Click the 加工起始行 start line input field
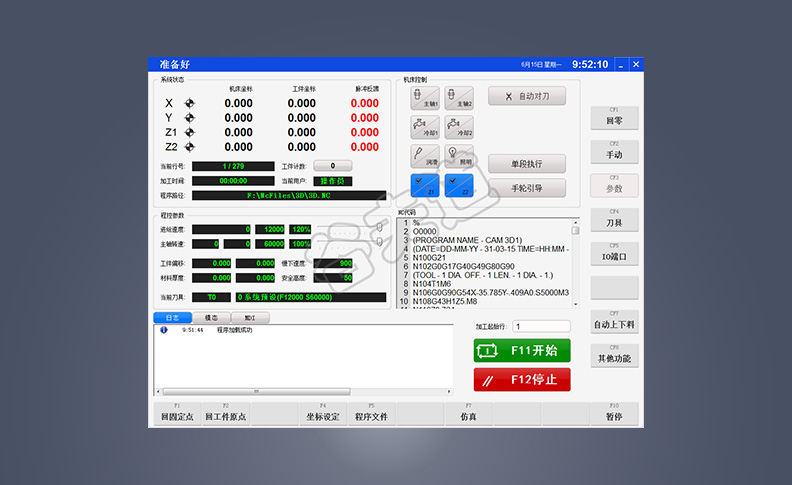The height and width of the screenshot is (485, 792). click(x=541, y=326)
